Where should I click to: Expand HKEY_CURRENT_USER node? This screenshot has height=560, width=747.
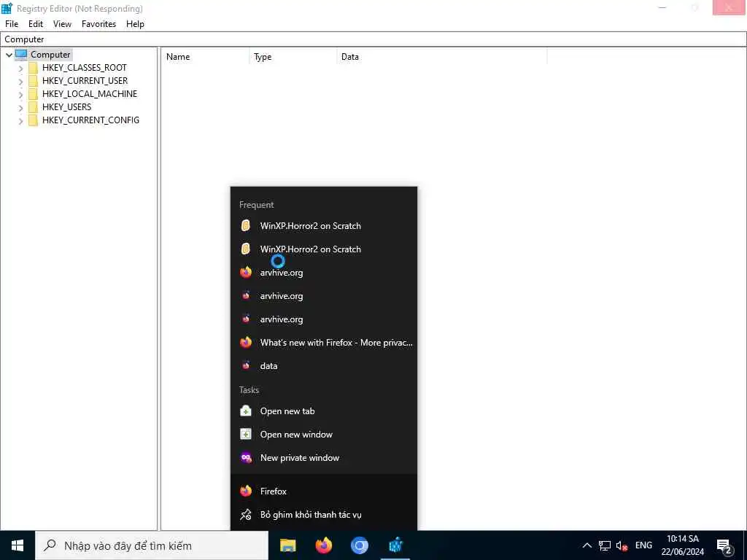20,82
